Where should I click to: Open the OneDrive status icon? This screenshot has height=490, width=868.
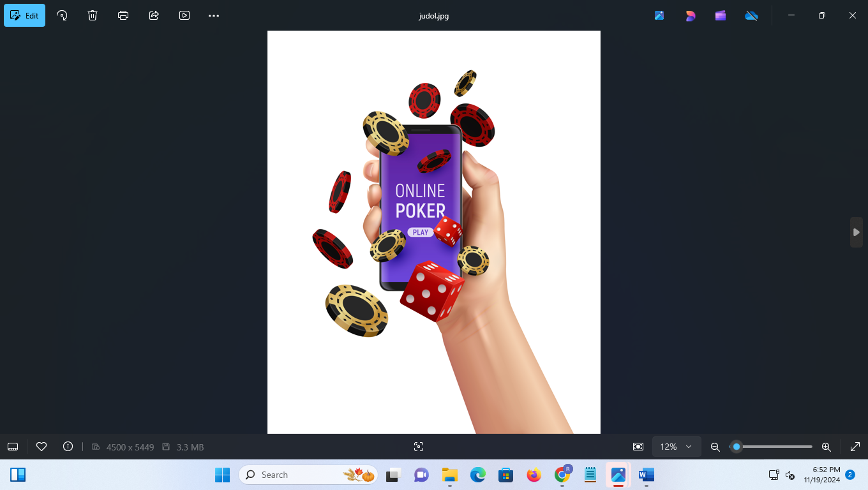point(751,15)
